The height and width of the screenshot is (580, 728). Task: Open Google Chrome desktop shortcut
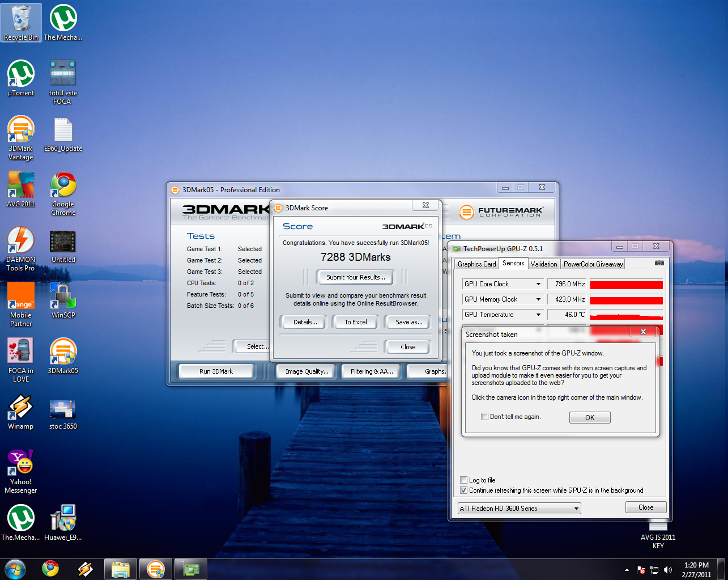(63, 193)
